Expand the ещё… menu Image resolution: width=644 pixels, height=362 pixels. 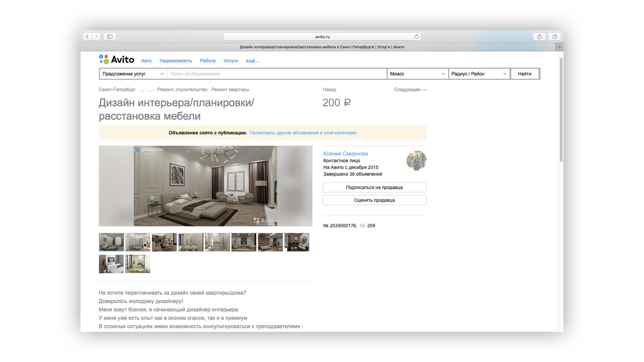click(x=253, y=61)
